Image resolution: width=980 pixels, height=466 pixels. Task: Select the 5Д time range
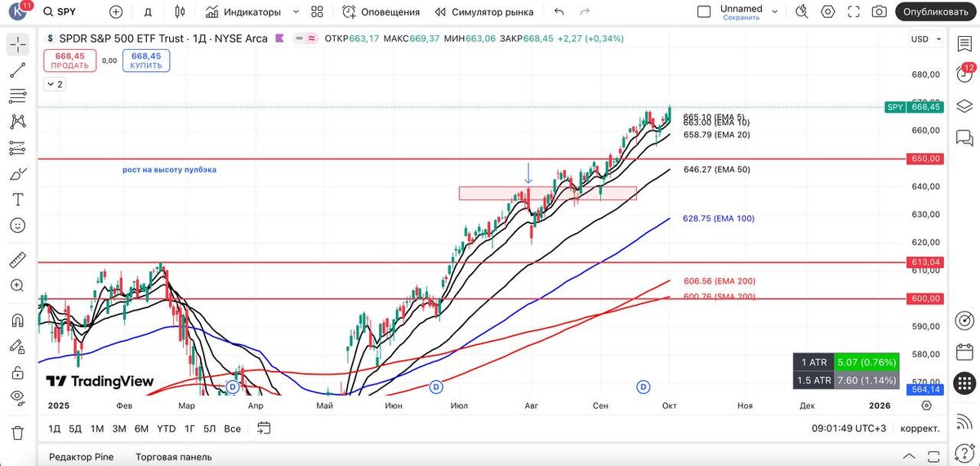[75, 428]
